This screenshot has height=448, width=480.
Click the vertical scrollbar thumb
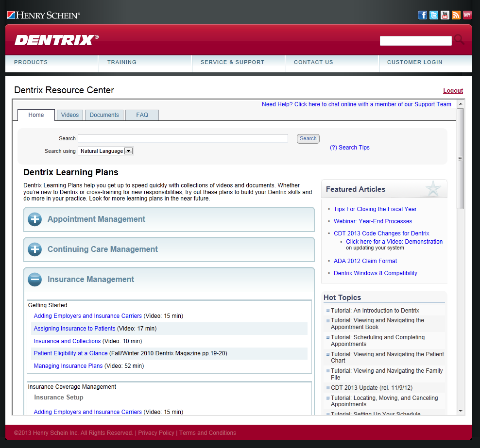click(461, 159)
